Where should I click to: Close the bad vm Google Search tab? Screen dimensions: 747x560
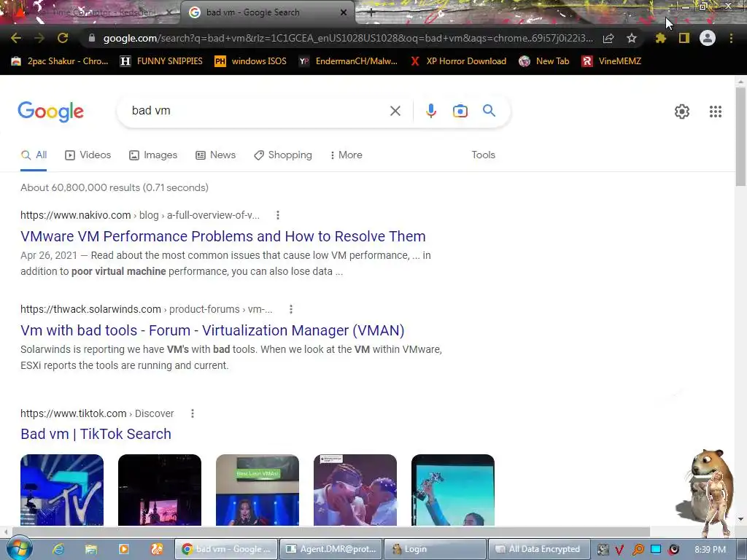click(x=344, y=13)
